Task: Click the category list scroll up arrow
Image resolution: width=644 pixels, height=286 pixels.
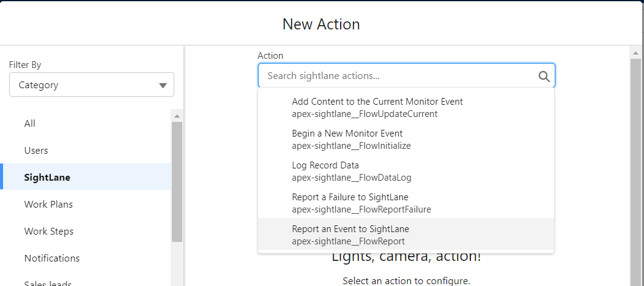Action: (x=177, y=116)
